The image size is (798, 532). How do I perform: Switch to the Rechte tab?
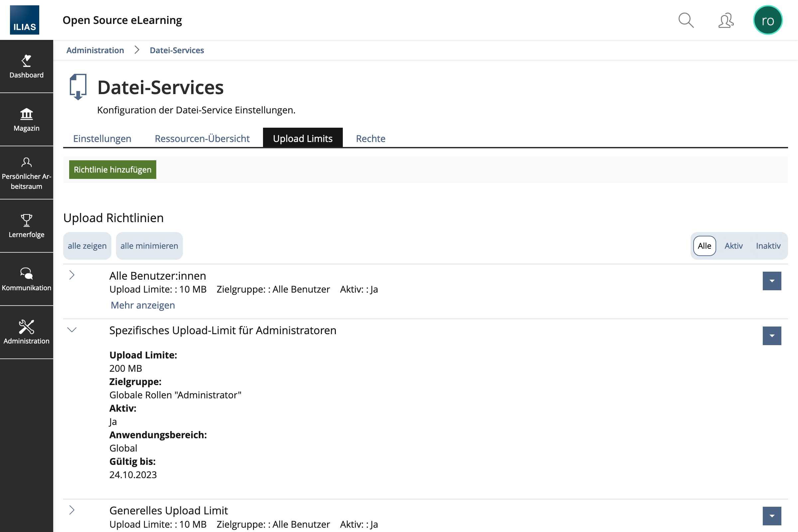pos(370,138)
